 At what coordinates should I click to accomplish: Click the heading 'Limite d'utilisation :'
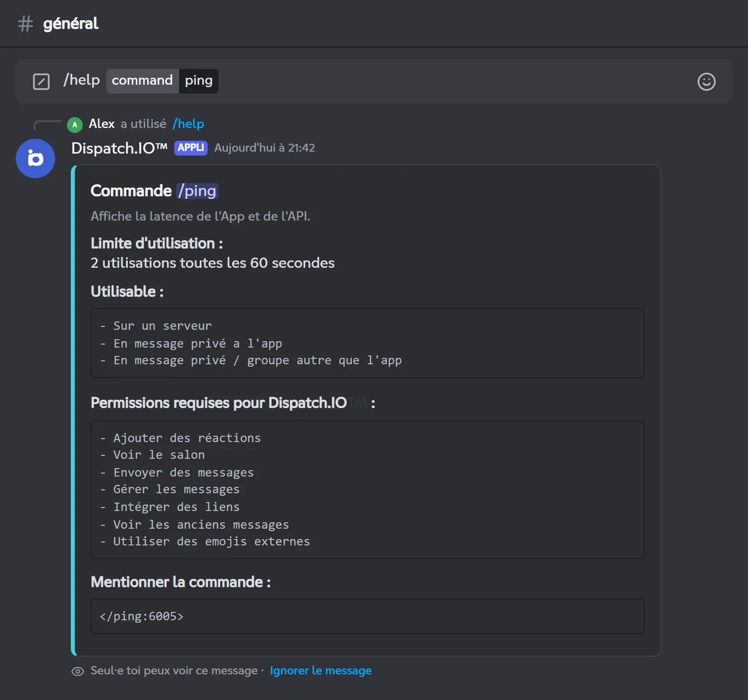click(x=157, y=243)
